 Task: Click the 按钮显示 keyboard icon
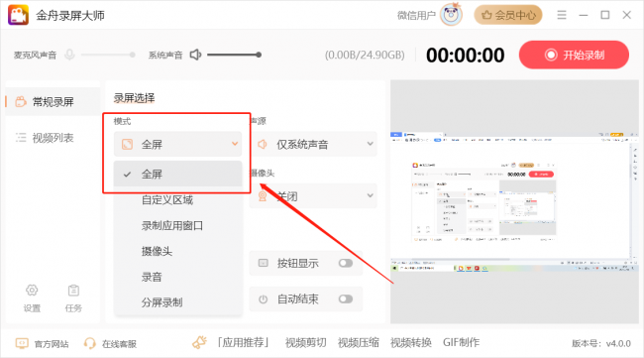click(263, 263)
